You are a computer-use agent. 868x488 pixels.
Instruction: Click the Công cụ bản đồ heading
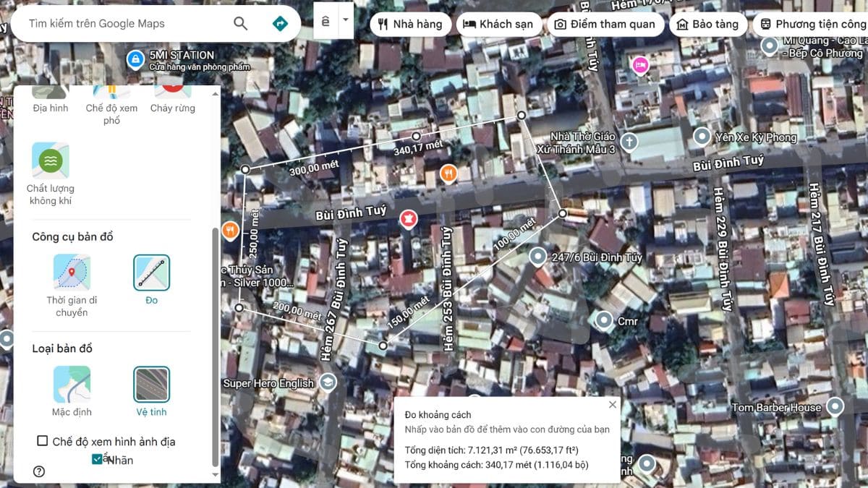[x=72, y=237]
